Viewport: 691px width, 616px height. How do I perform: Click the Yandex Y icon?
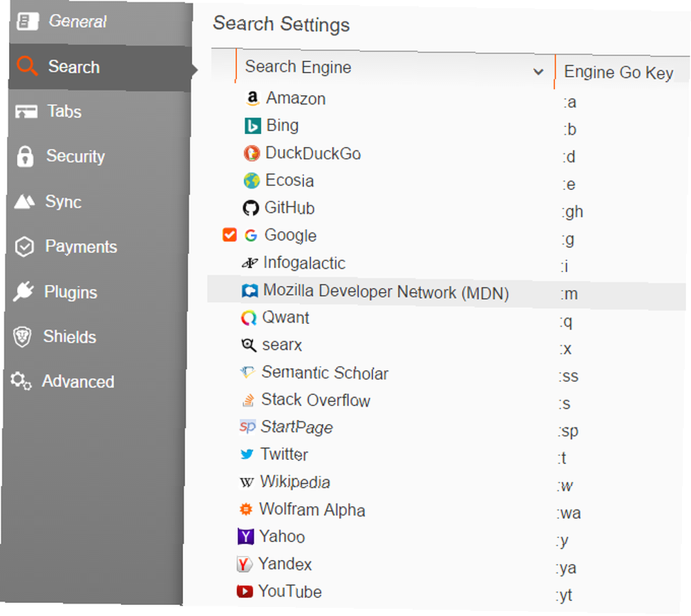point(245,564)
